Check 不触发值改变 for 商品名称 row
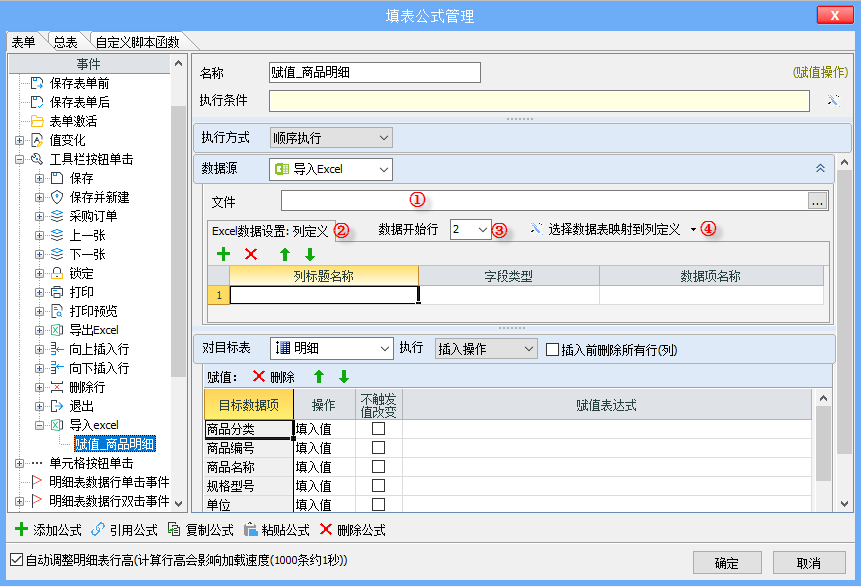The image size is (861, 587). pos(378,467)
